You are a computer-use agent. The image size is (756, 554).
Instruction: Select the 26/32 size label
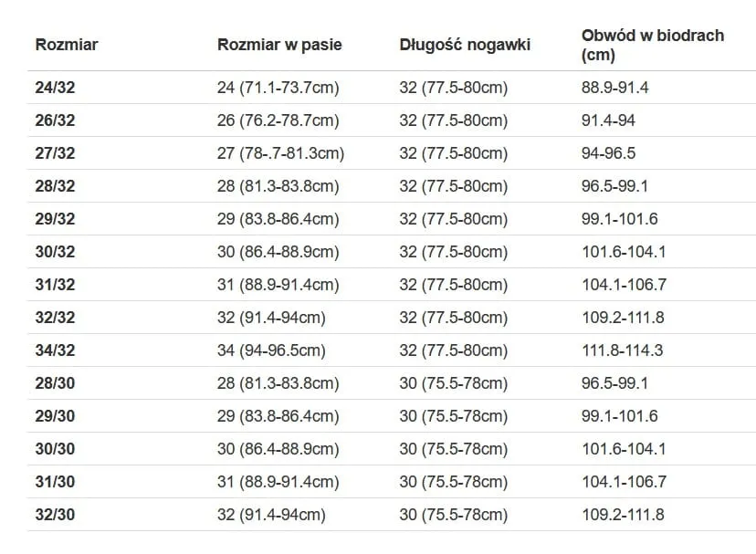pyautogui.click(x=55, y=120)
